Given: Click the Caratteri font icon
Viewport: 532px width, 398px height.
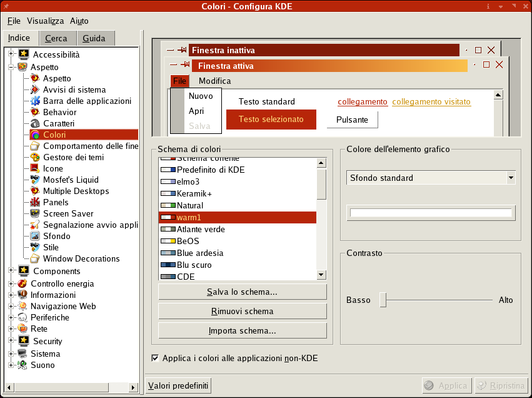Looking at the screenshot, I should point(35,123).
